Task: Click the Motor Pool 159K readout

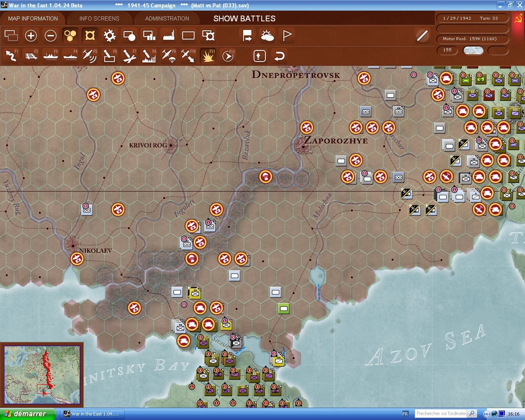Action: pos(472,39)
